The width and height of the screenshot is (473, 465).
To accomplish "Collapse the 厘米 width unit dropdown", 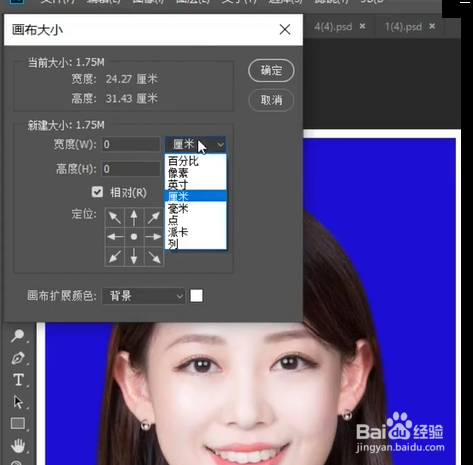I will pos(196,145).
